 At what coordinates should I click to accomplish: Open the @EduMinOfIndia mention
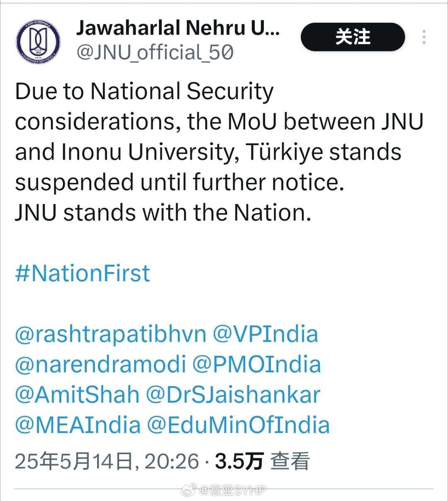pyautogui.click(x=239, y=425)
